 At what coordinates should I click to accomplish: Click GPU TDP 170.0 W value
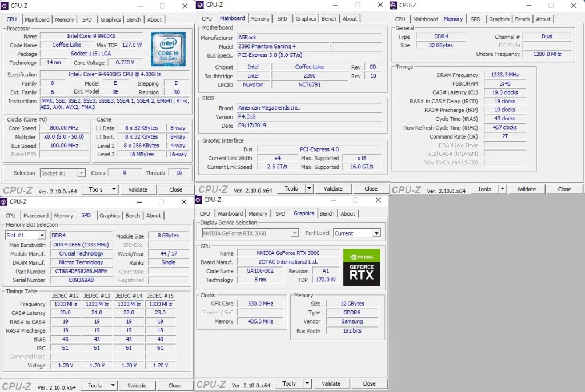coord(326,280)
